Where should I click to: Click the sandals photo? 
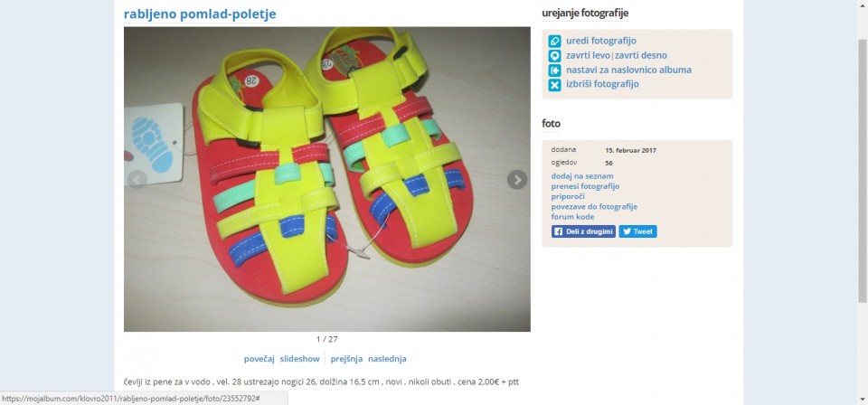(x=326, y=179)
